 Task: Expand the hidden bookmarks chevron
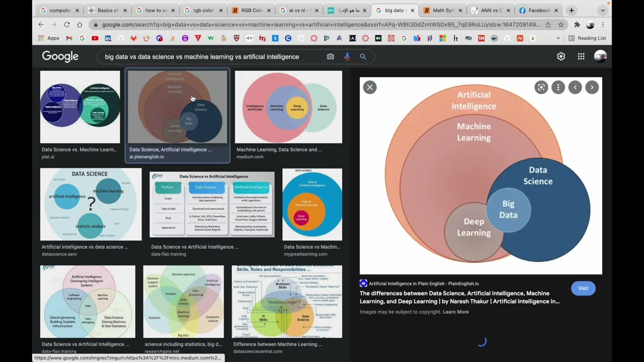point(558,38)
